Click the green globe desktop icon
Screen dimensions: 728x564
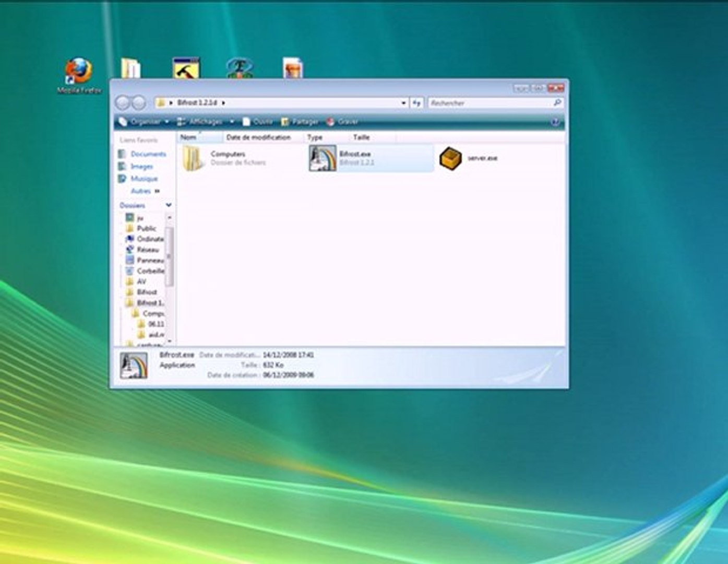(240, 68)
